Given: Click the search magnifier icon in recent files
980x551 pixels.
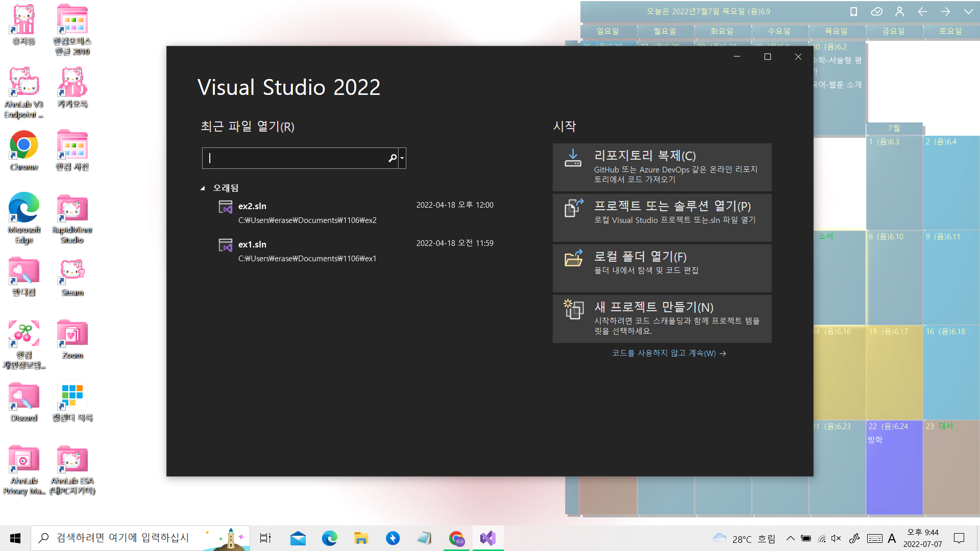Looking at the screenshot, I should point(392,158).
